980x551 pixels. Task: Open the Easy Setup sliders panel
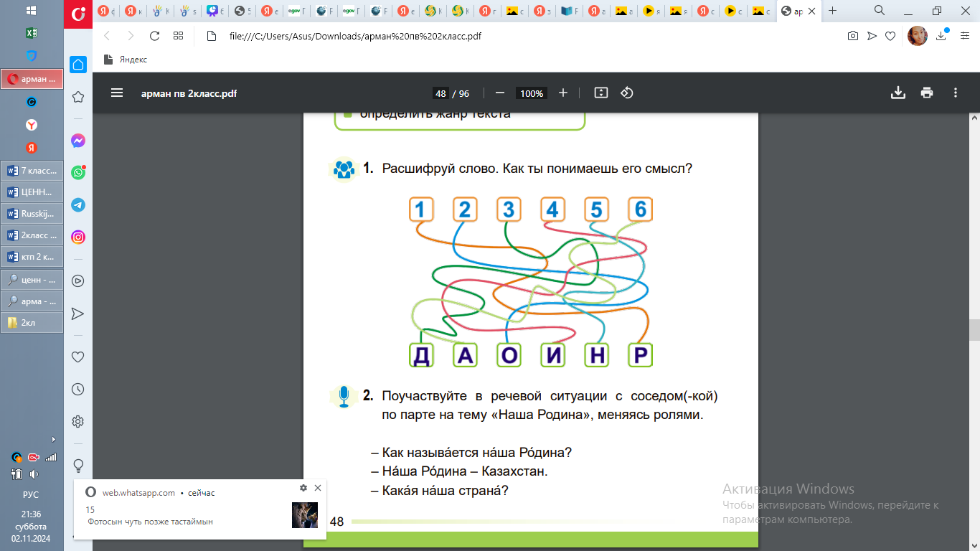coord(965,36)
